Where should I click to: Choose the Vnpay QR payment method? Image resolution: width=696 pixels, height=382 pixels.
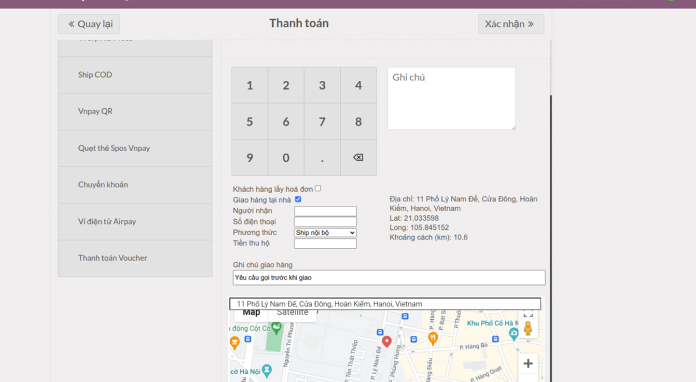click(135, 111)
